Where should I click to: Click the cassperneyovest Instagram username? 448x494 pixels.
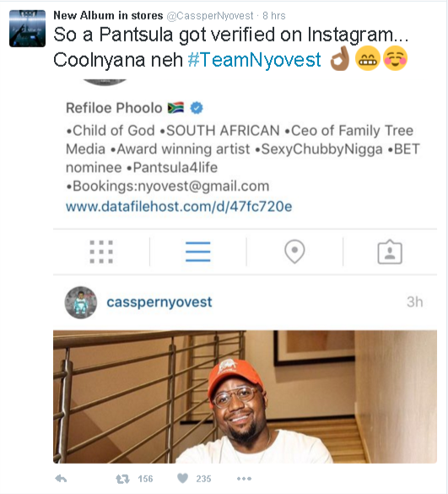pos(159,302)
